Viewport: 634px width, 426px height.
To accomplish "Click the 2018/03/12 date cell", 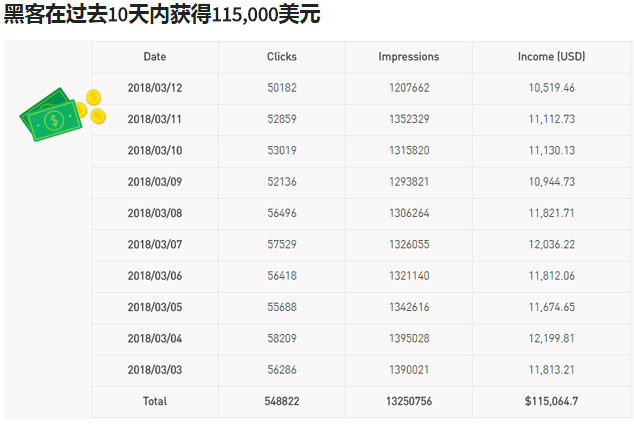I will (155, 88).
